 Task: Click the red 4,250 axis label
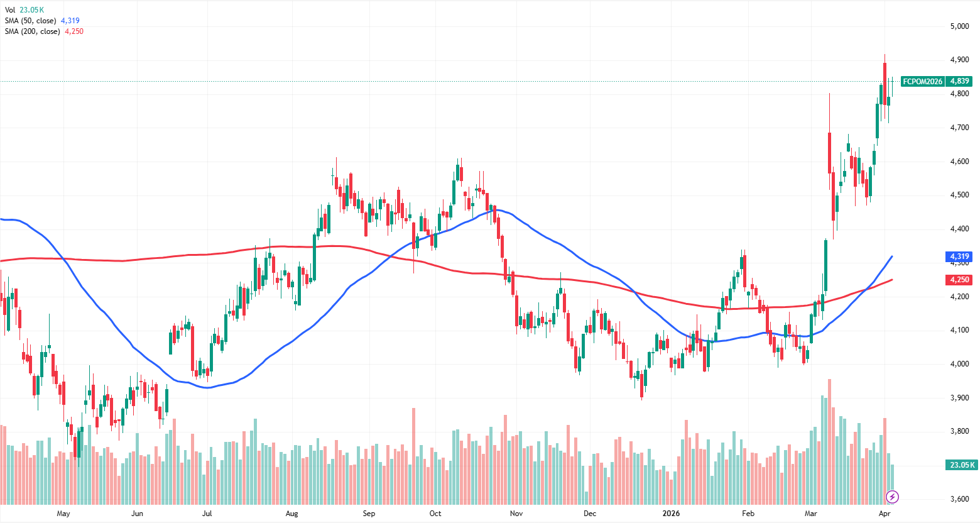(959, 280)
